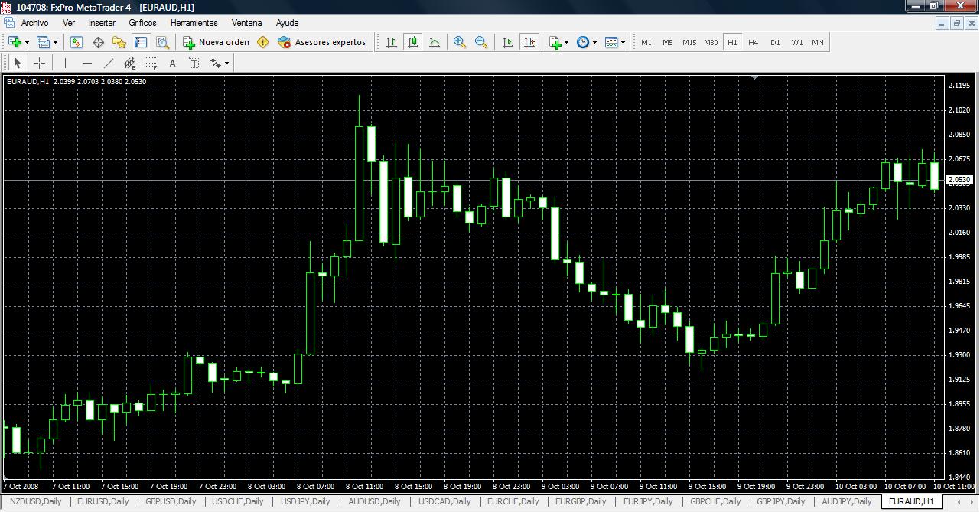
Task: Select the Text label tool
Action: 194,63
